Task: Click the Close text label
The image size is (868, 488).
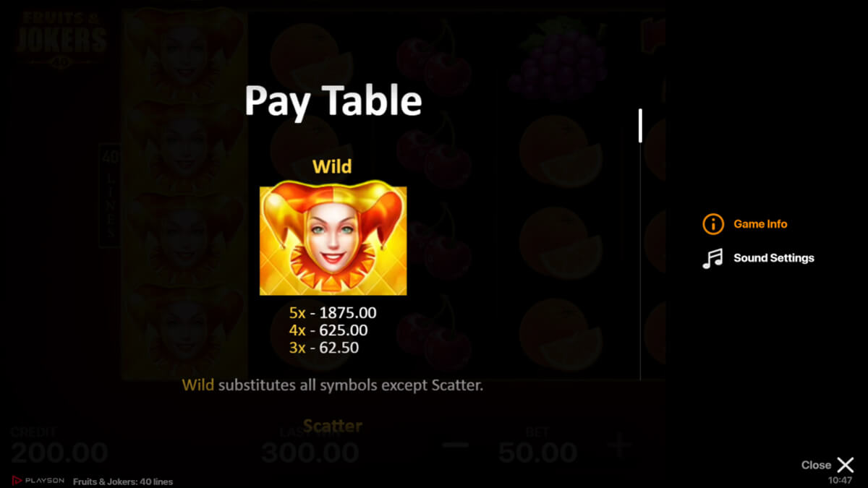Action: [x=816, y=465]
